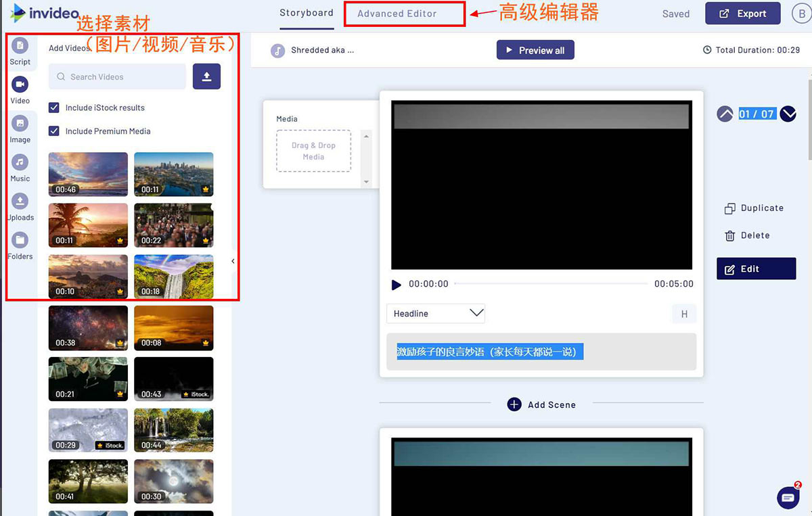
Task: Select the Video sidebar icon
Action: (20, 85)
